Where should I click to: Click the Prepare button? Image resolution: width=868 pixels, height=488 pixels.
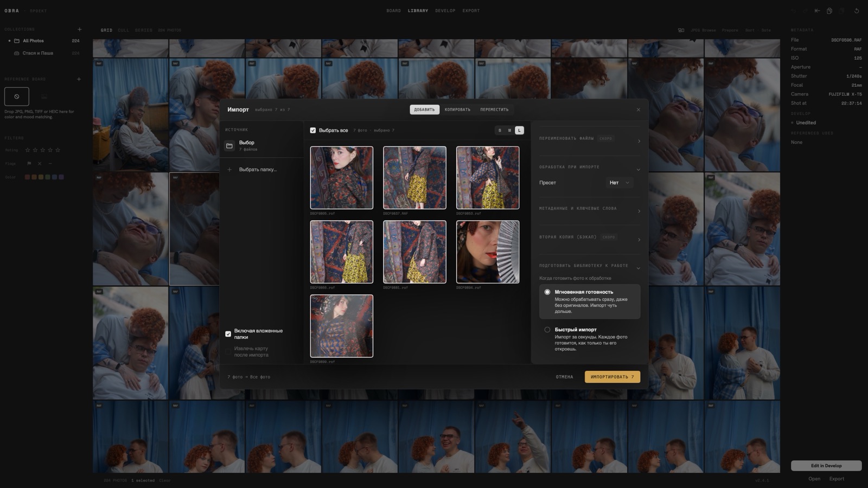[x=730, y=30]
